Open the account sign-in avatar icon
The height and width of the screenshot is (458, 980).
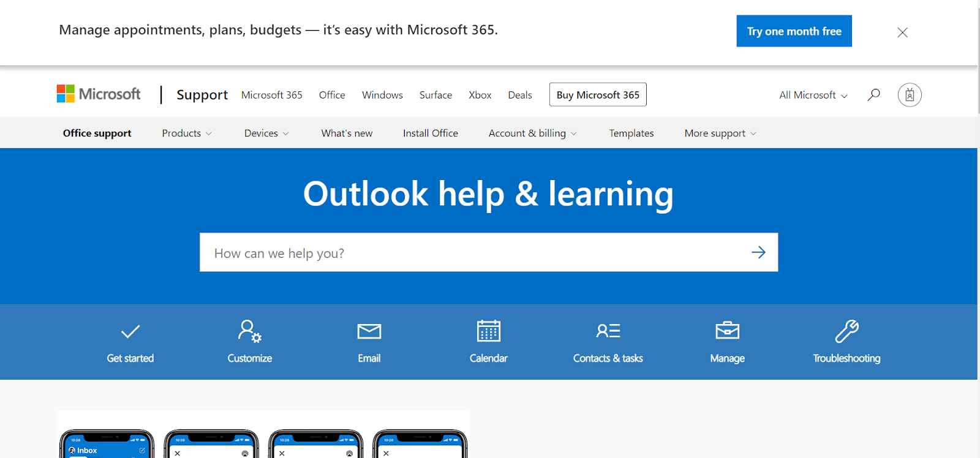(x=910, y=95)
